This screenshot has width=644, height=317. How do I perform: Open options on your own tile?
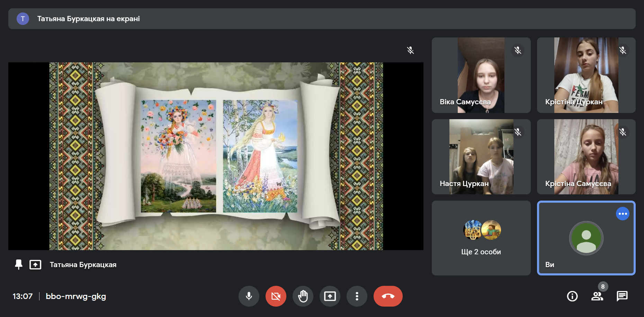pyautogui.click(x=623, y=214)
